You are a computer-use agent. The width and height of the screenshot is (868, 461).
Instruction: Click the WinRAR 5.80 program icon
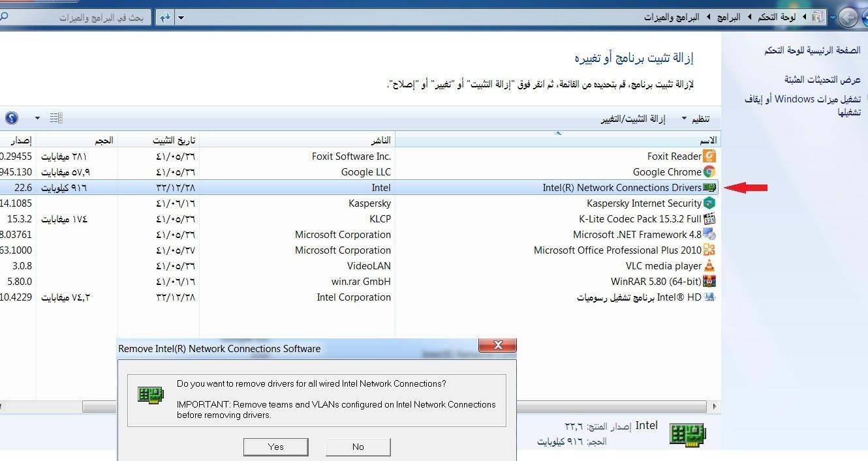click(709, 282)
